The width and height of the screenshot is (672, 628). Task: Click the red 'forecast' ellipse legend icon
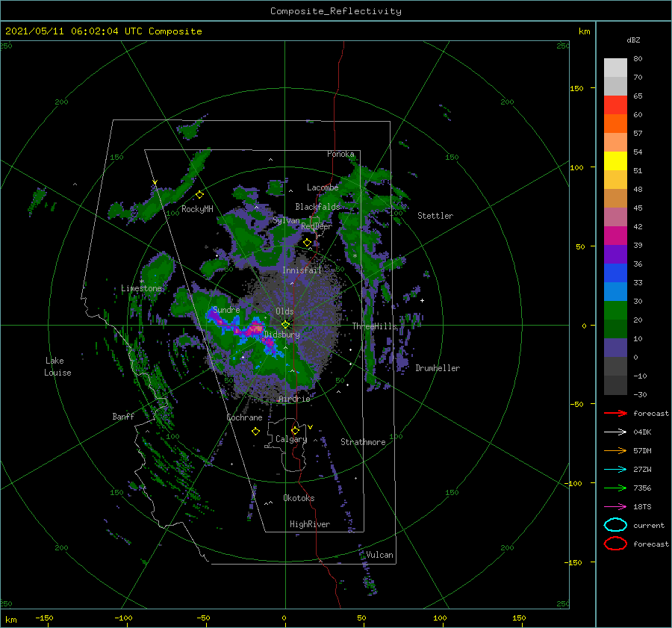(x=615, y=544)
